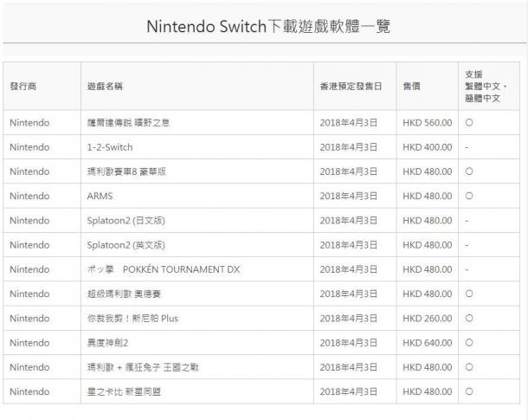Click price HKD 400.00 in 1-2-Switch row
Screen dimensions: 528x420
pyautogui.click(x=428, y=147)
